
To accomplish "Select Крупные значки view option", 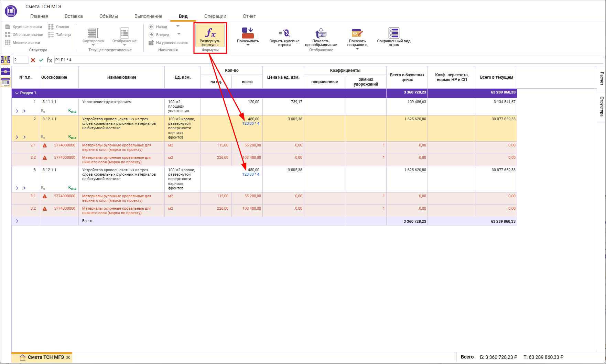I will [24, 27].
